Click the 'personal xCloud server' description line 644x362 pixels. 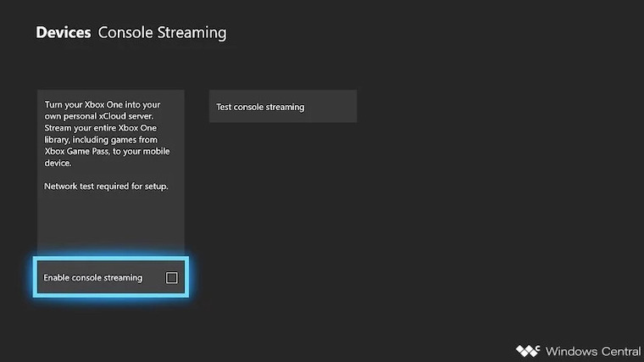click(101, 115)
